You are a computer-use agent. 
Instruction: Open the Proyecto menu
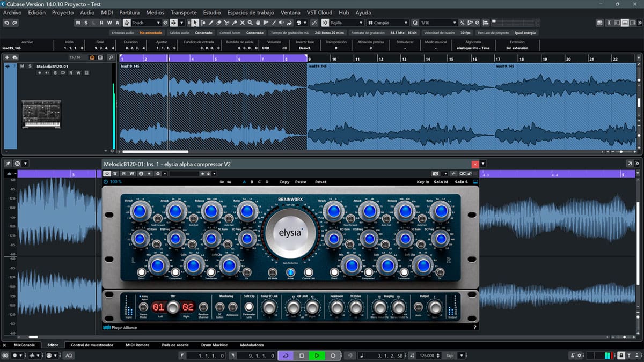[63, 12]
